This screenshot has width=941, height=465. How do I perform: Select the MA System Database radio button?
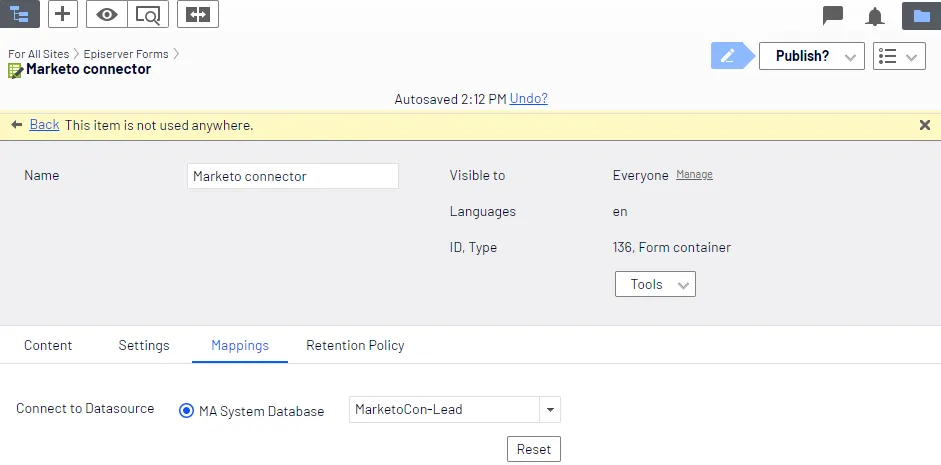coord(186,411)
